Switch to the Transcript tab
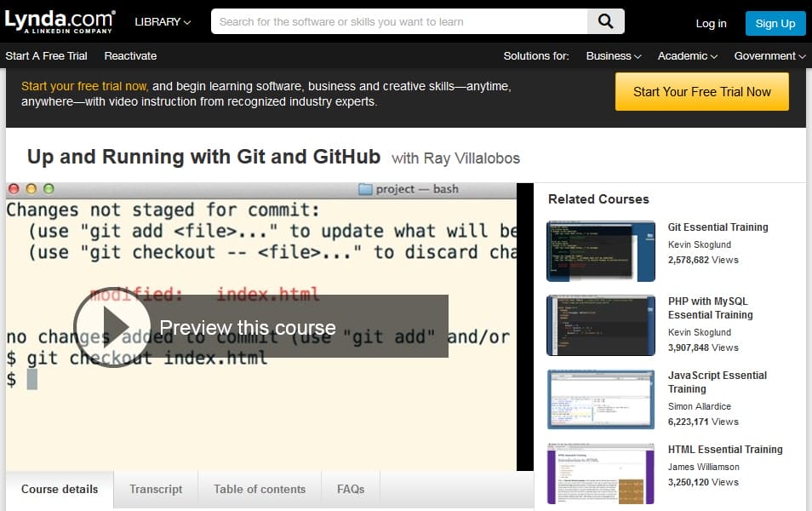 [156, 489]
